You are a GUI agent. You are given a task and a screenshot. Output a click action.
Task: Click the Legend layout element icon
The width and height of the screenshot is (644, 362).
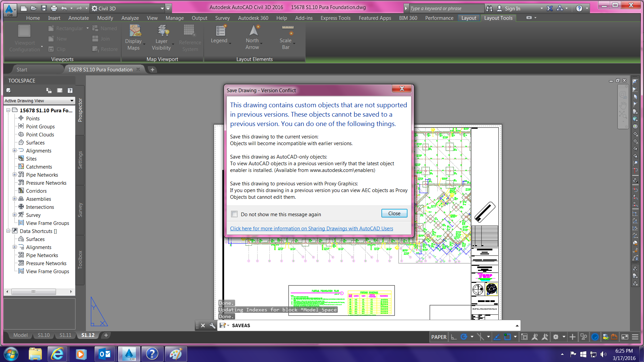pyautogui.click(x=220, y=31)
